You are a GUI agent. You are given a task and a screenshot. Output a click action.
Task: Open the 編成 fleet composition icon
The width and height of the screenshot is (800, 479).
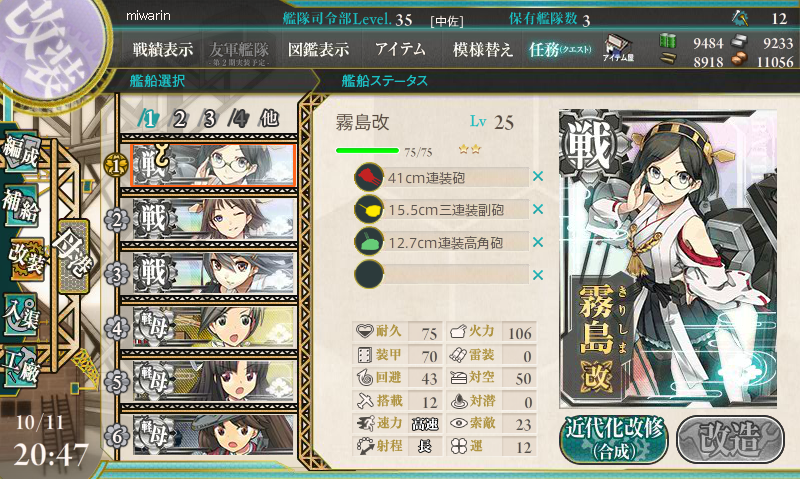click(21, 152)
